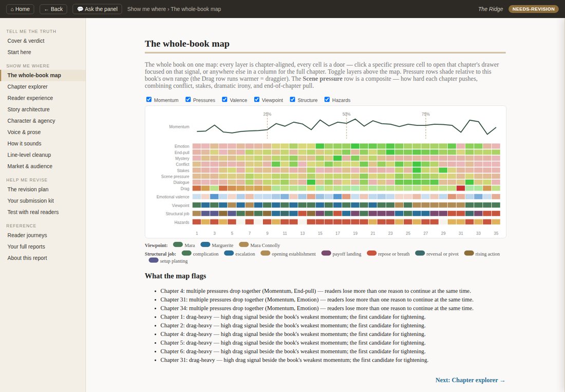Open The revision plan sidebar item
Screen dimensions: 565x392
(28, 189)
